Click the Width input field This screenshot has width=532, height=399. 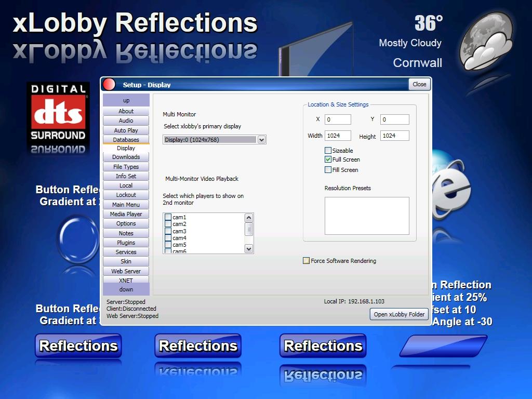click(x=338, y=136)
